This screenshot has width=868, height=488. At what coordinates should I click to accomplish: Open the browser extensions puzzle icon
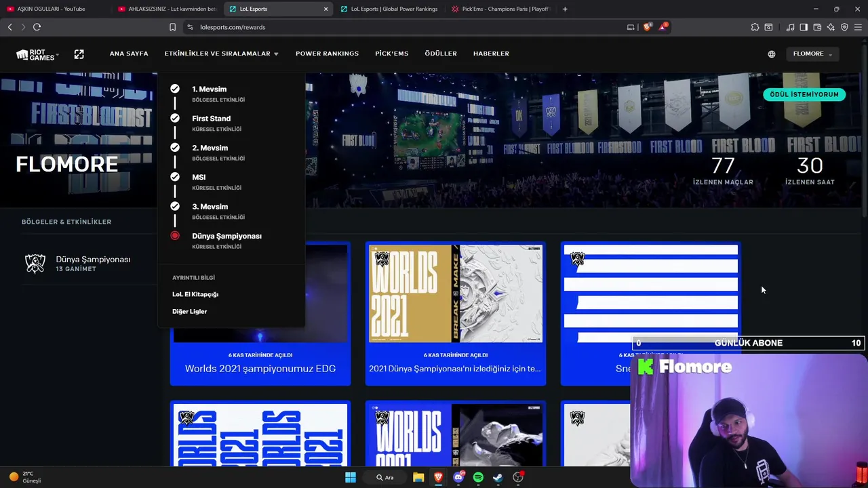tap(755, 27)
